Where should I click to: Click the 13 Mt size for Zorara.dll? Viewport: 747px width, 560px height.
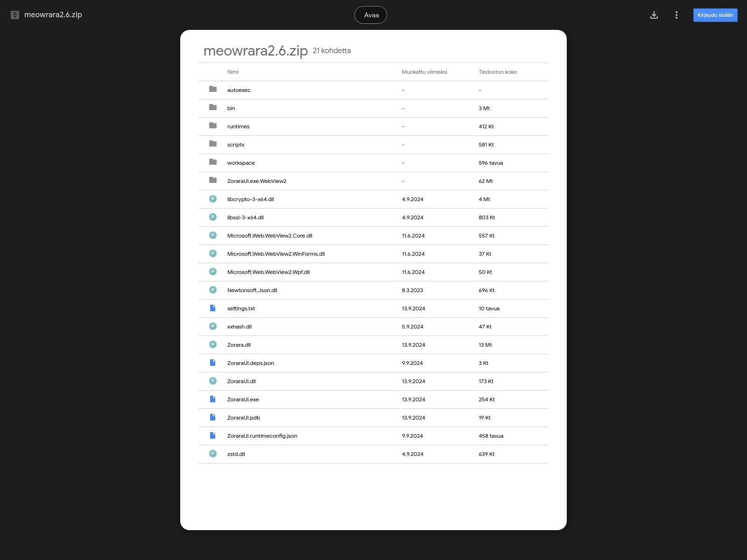[485, 345]
